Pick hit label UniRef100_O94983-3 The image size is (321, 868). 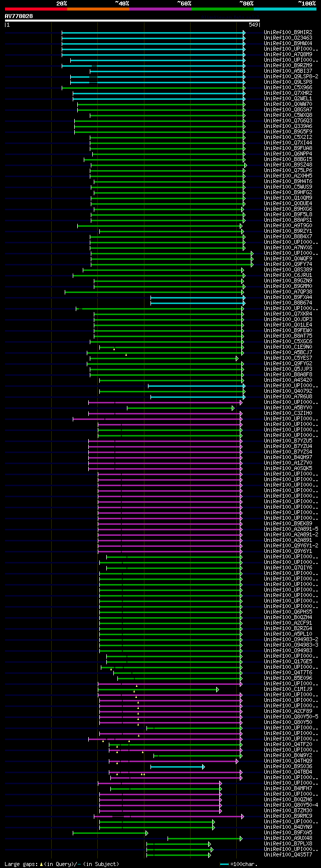tap(291, 645)
